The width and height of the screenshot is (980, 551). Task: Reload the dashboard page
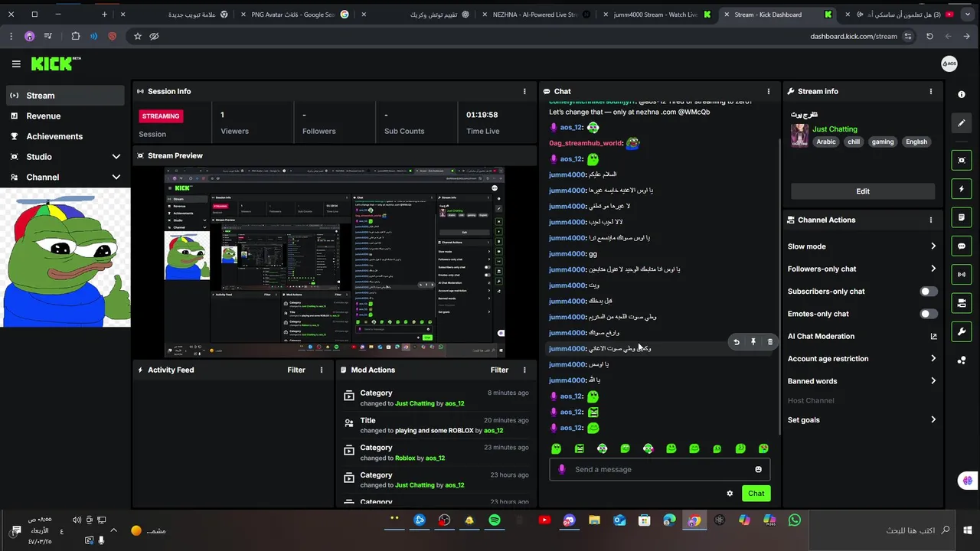pos(929,36)
